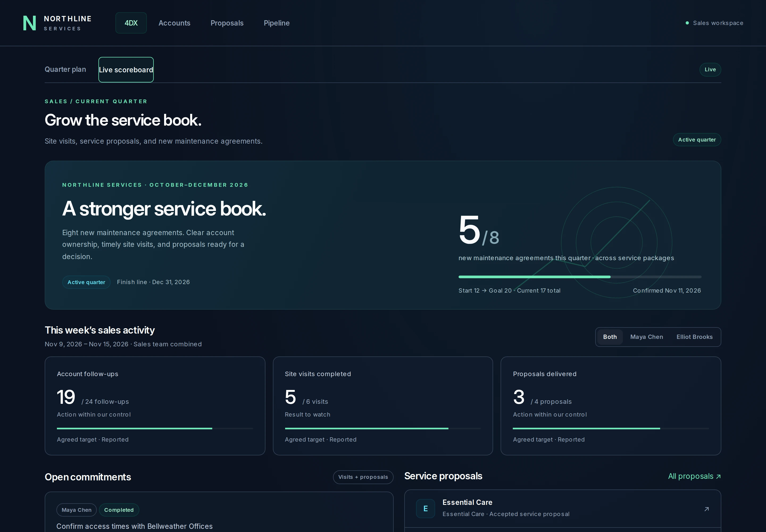Open the 4DX navigation tab
This screenshot has width=766, height=532.
pos(131,23)
